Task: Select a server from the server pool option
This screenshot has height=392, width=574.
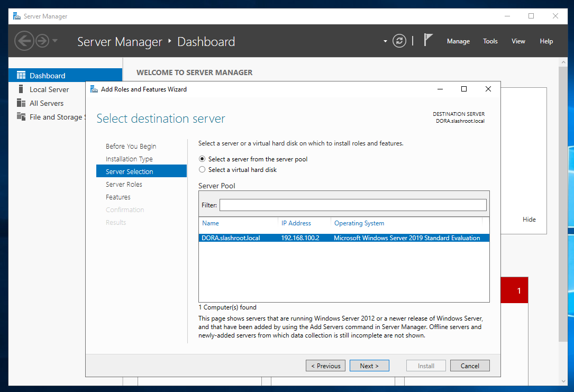Action: 202,159
